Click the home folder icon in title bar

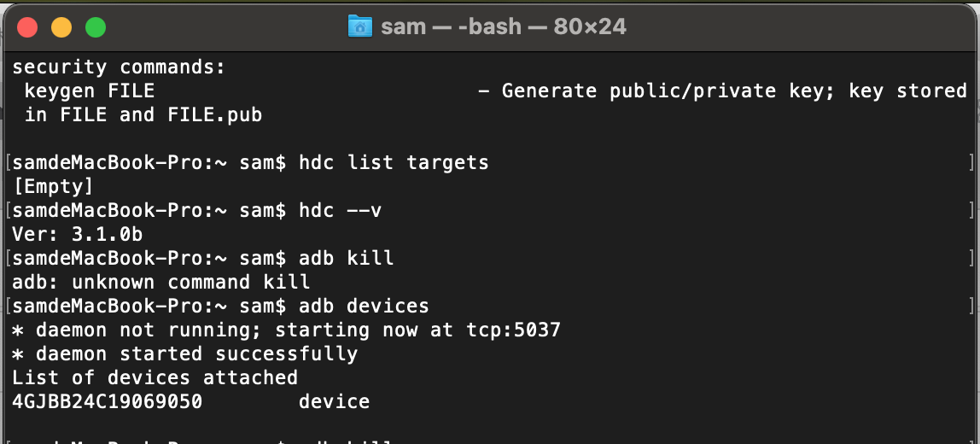click(x=359, y=26)
